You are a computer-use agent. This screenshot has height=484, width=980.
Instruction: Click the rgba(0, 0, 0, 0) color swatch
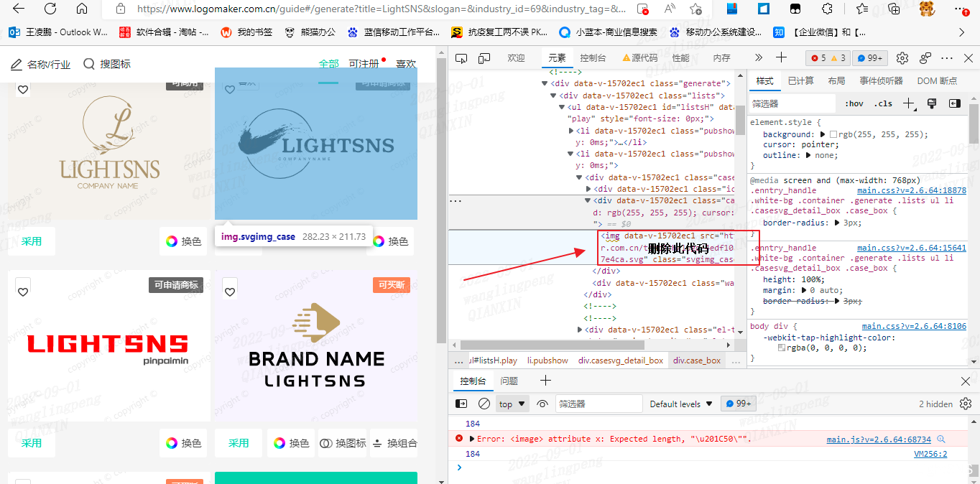782,348
